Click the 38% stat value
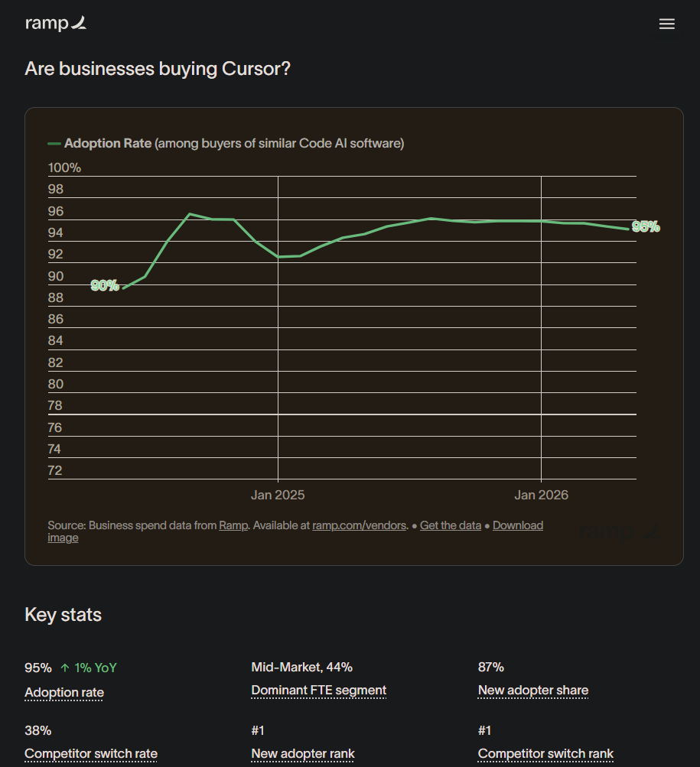 [38, 731]
